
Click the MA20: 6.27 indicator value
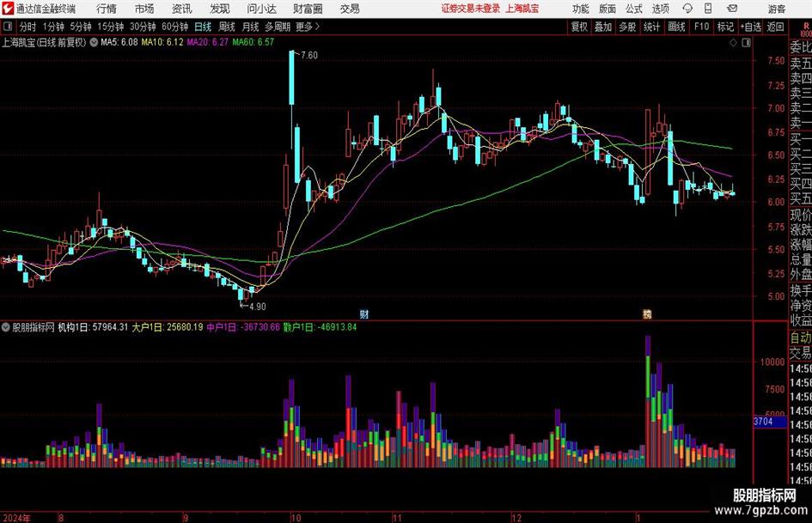click(x=207, y=42)
